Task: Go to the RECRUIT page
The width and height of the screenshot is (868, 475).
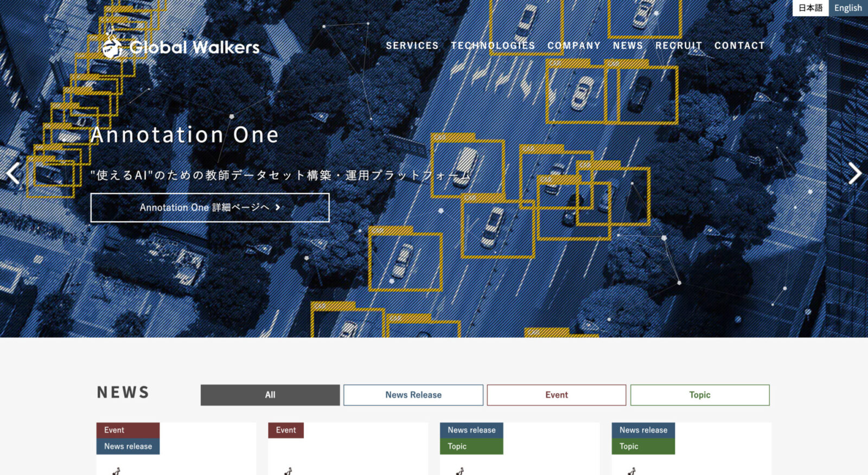Action: (x=678, y=46)
